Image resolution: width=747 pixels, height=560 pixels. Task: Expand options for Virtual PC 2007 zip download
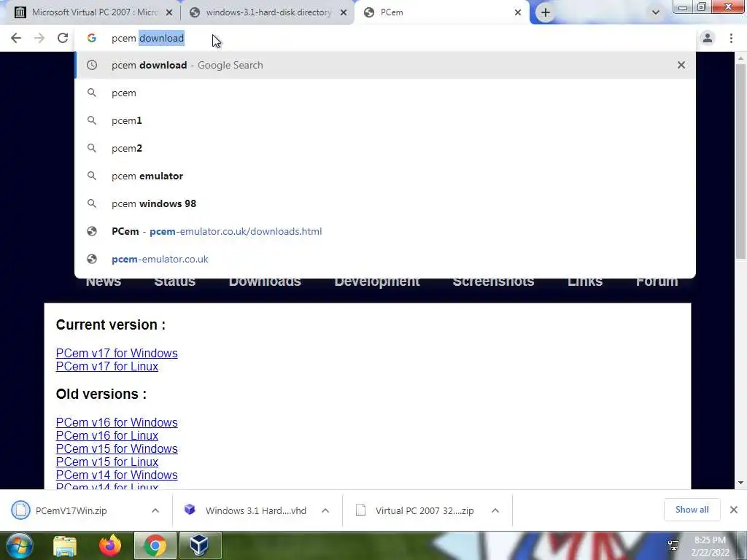495,510
